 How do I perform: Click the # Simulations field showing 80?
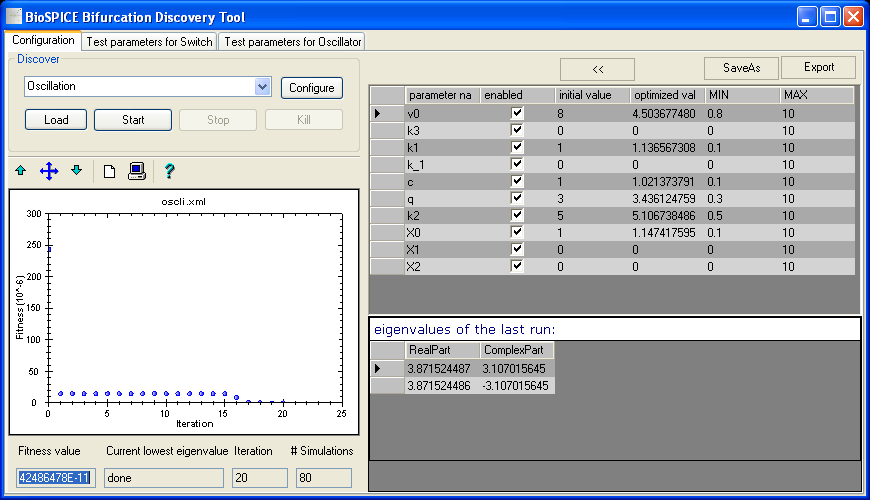coord(324,478)
